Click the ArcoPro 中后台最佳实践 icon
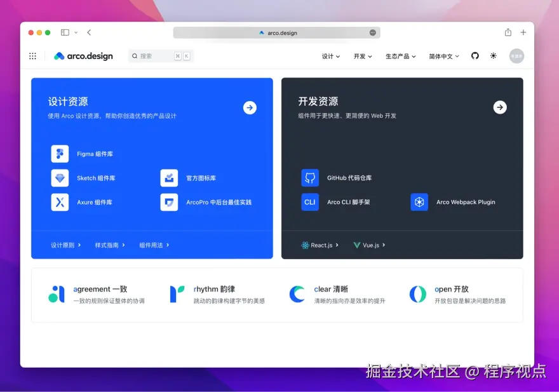This screenshot has width=559, height=392. (x=169, y=202)
